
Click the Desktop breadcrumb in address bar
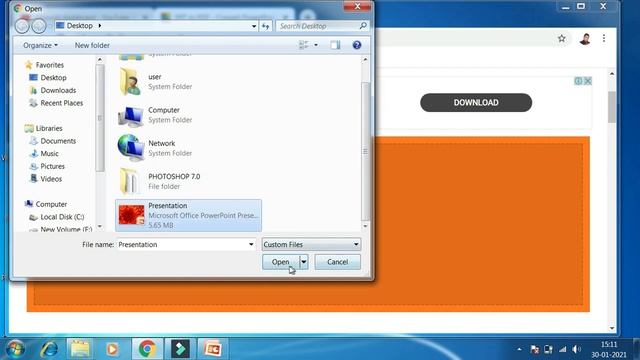(x=79, y=26)
